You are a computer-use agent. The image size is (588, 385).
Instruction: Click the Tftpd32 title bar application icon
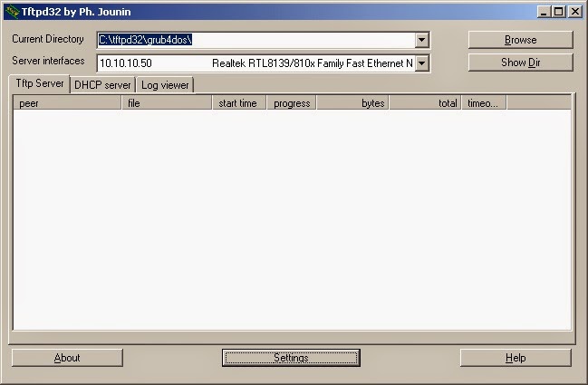click(11, 12)
